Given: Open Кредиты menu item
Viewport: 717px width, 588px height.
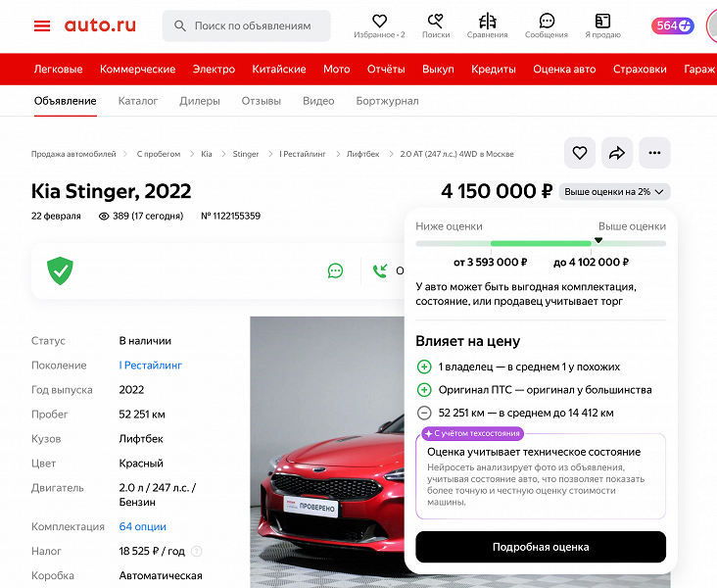Looking at the screenshot, I should pos(494,70).
